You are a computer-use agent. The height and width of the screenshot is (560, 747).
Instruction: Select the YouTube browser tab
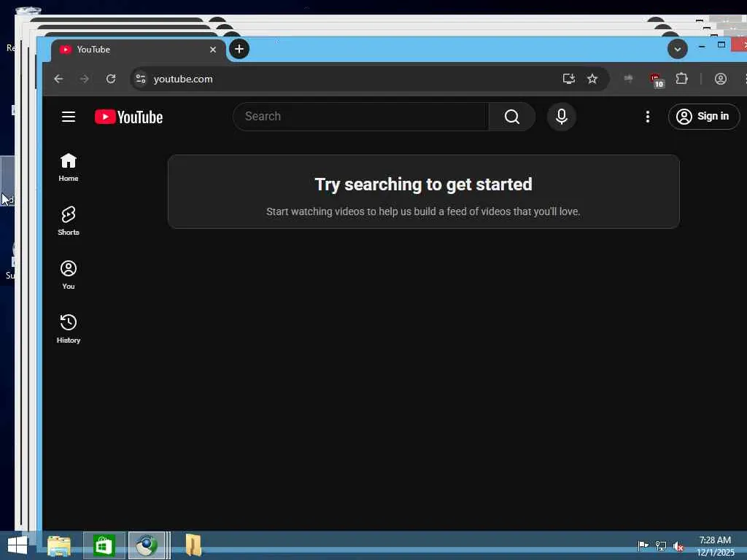(138, 50)
